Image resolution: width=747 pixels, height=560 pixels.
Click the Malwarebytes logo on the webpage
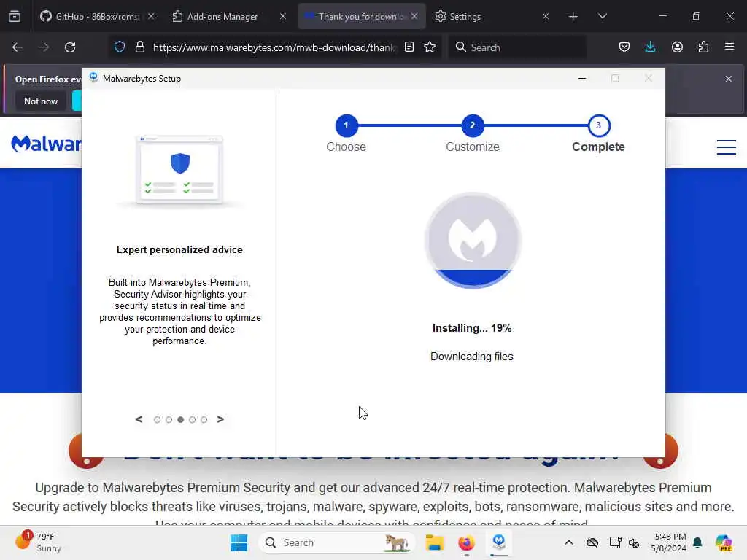[46, 144]
